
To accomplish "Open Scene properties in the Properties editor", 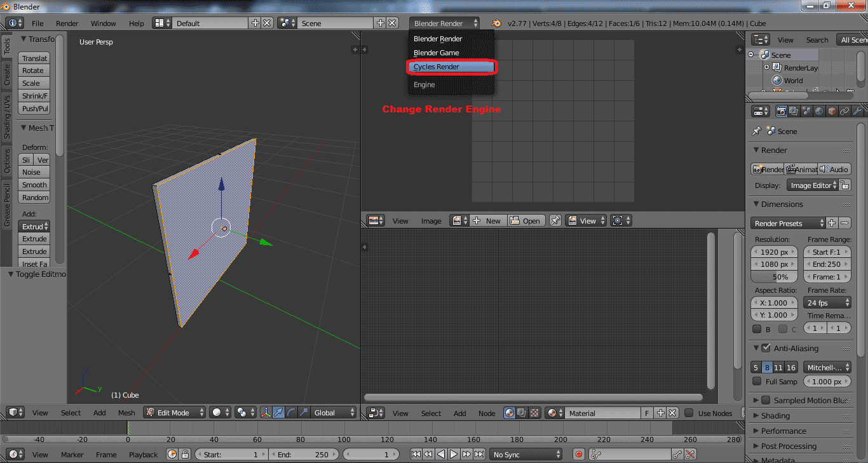I will tap(806, 111).
